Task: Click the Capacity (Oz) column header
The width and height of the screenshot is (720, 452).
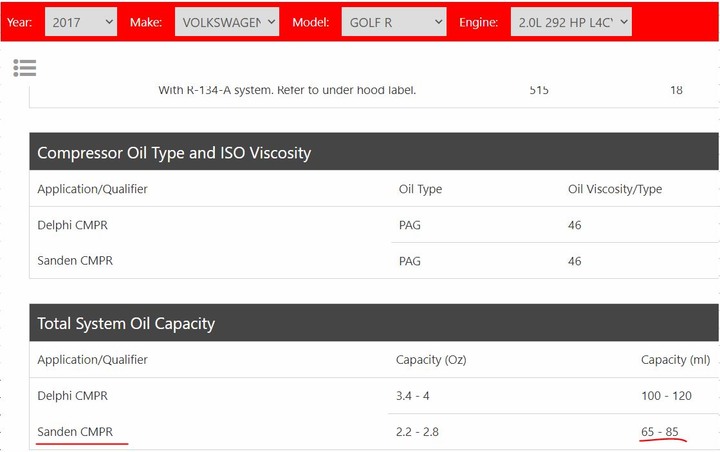Action: click(x=431, y=360)
